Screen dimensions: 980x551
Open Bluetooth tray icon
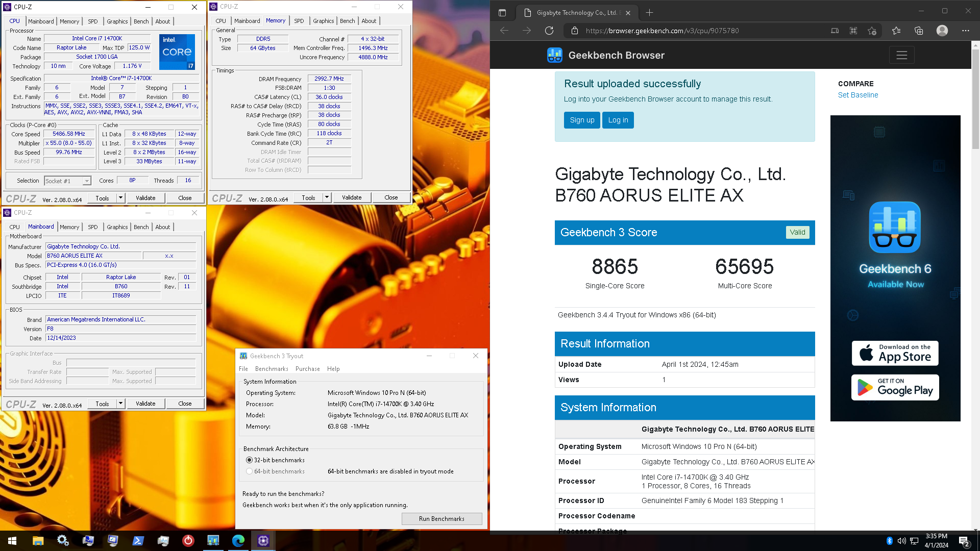[890, 541]
